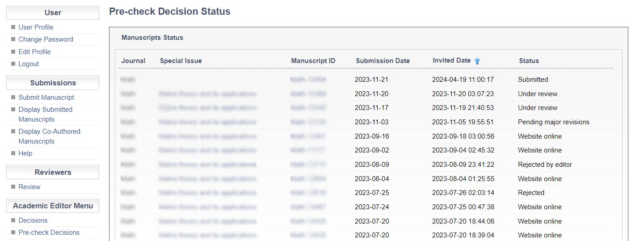Open the Help link in Submissions
This screenshot has height=241, width=644.
coord(25,153)
